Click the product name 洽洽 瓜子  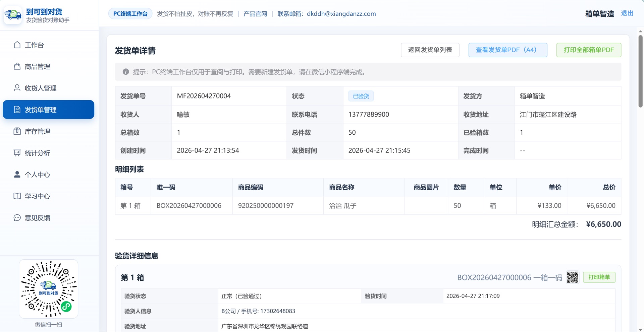[x=342, y=205]
